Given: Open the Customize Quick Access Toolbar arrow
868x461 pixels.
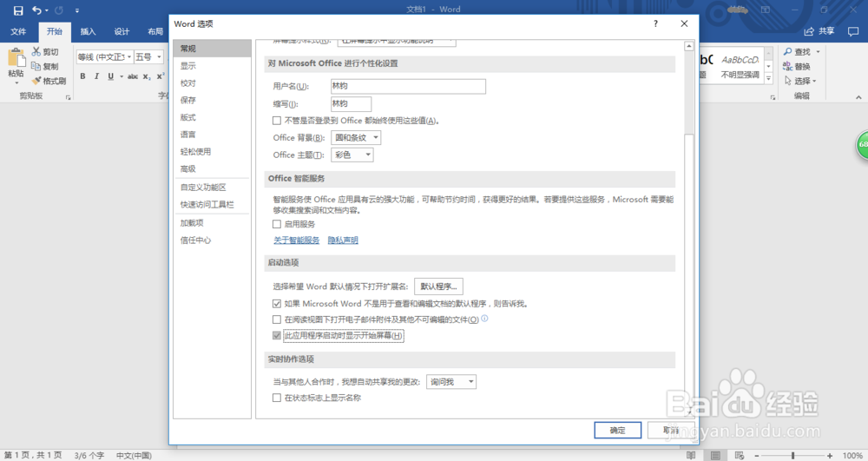Looking at the screenshot, I should [x=77, y=10].
